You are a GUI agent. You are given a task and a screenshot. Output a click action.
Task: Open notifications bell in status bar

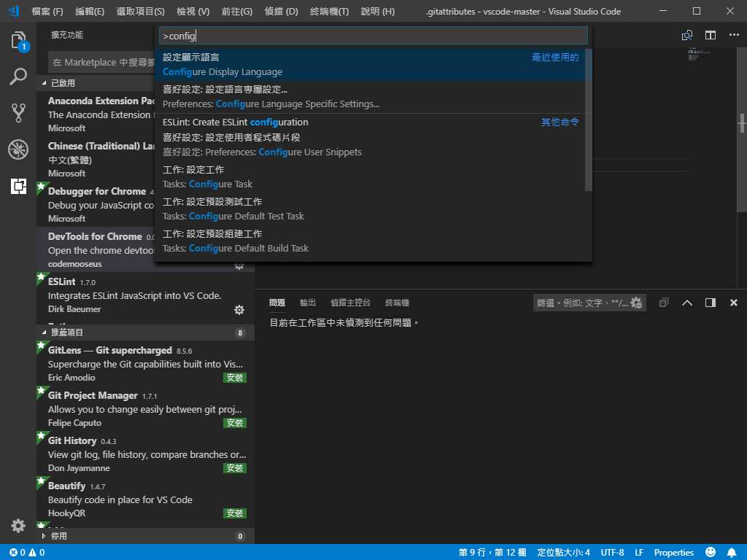[731, 553]
